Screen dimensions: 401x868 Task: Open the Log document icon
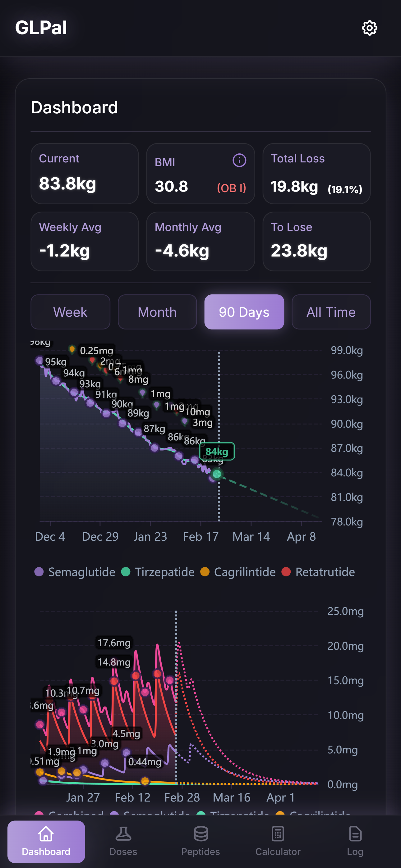click(355, 834)
